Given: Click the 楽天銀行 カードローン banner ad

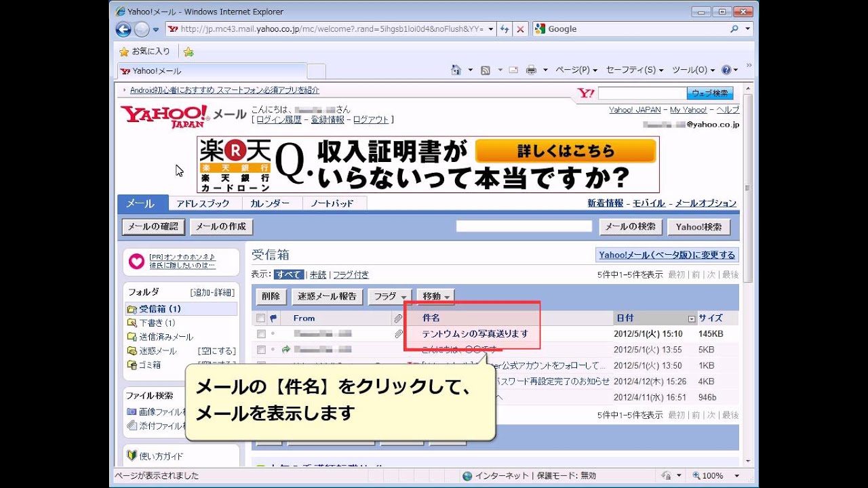Looking at the screenshot, I should click(x=428, y=165).
